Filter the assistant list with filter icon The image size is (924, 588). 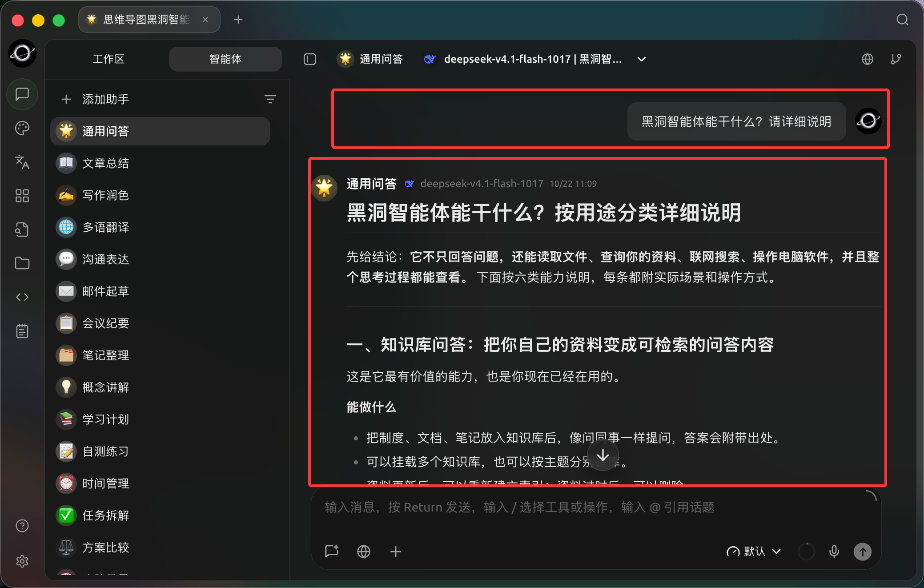click(x=270, y=99)
